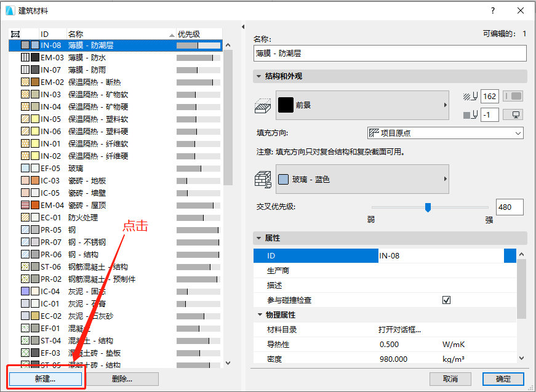The height and width of the screenshot is (392, 536).
Task: Click the 删除 button
Action: pyautogui.click(x=122, y=379)
